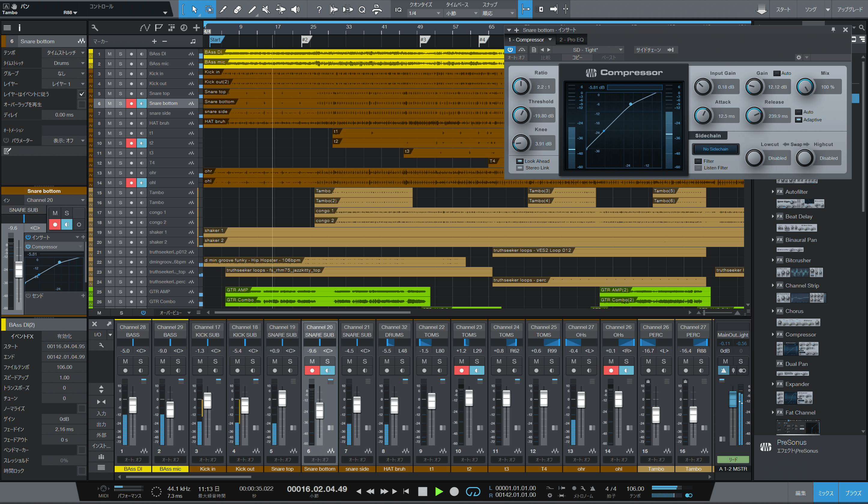Toggle Stereo Link in compressor
Screen dimensions: 868x504
[519, 168]
